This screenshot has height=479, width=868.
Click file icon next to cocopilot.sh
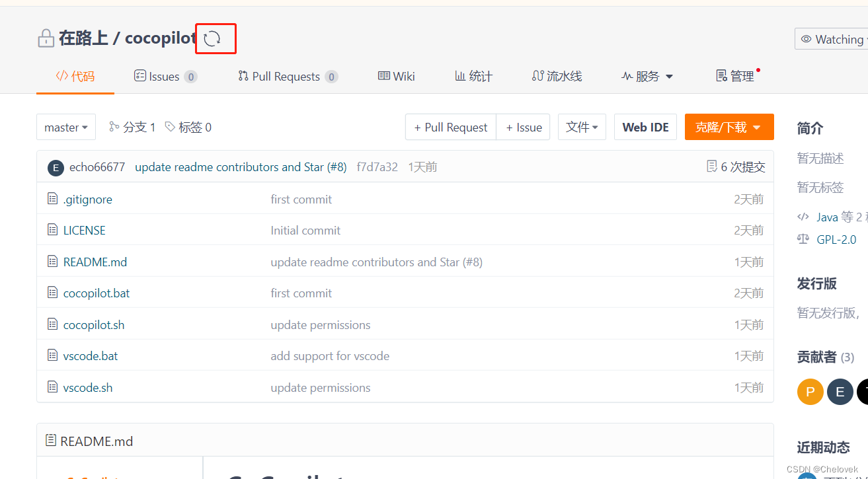[53, 324]
